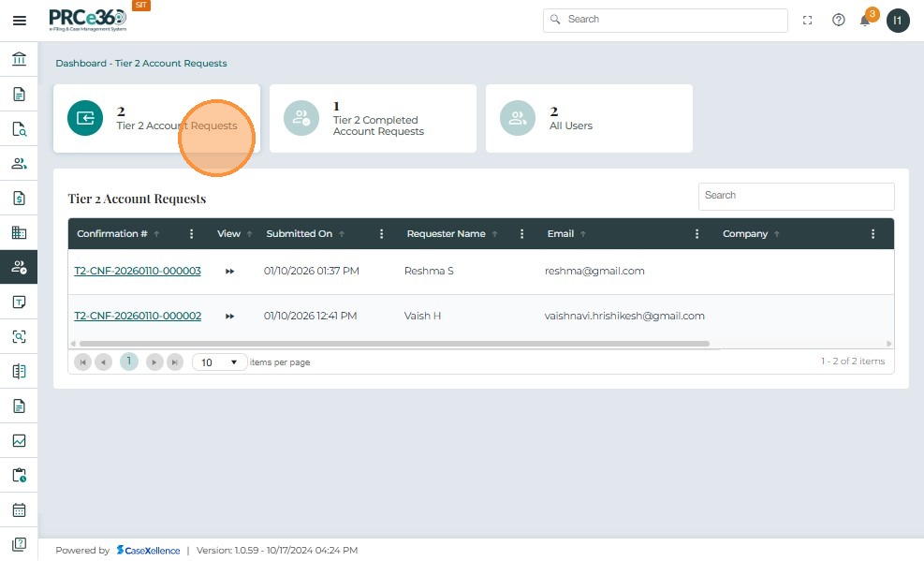This screenshot has height=561, width=924.
Task: Go to next page in pager
Action: point(154,362)
